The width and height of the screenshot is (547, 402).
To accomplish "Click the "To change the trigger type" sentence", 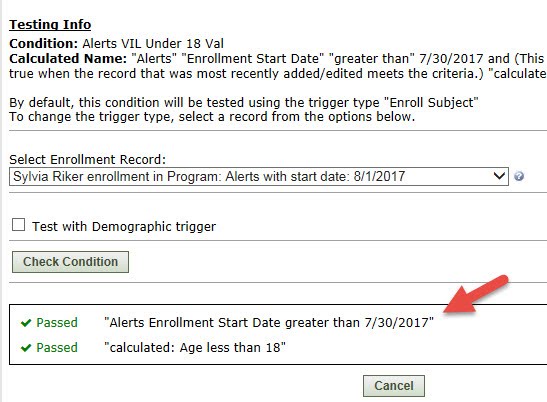I will point(212,117).
